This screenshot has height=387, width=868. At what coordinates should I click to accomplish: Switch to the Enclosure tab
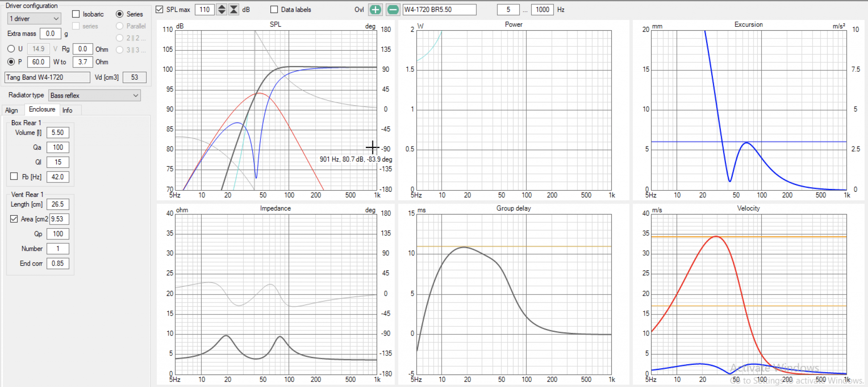click(x=42, y=109)
